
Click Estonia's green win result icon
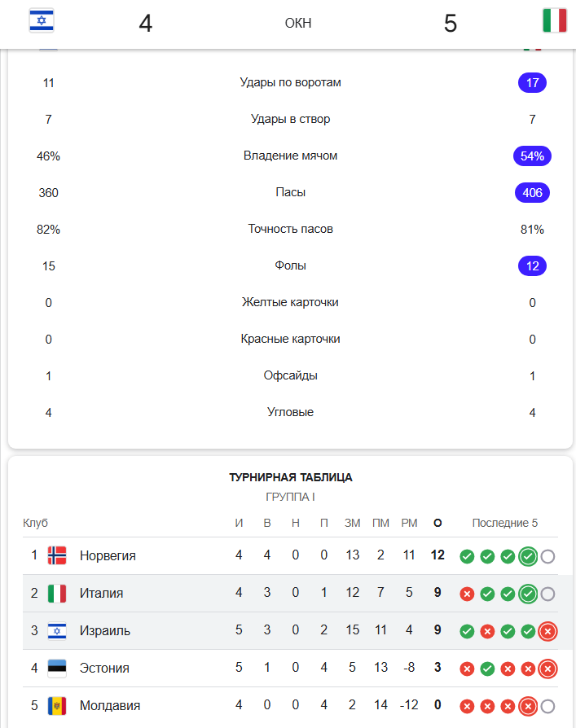[487, 669]
